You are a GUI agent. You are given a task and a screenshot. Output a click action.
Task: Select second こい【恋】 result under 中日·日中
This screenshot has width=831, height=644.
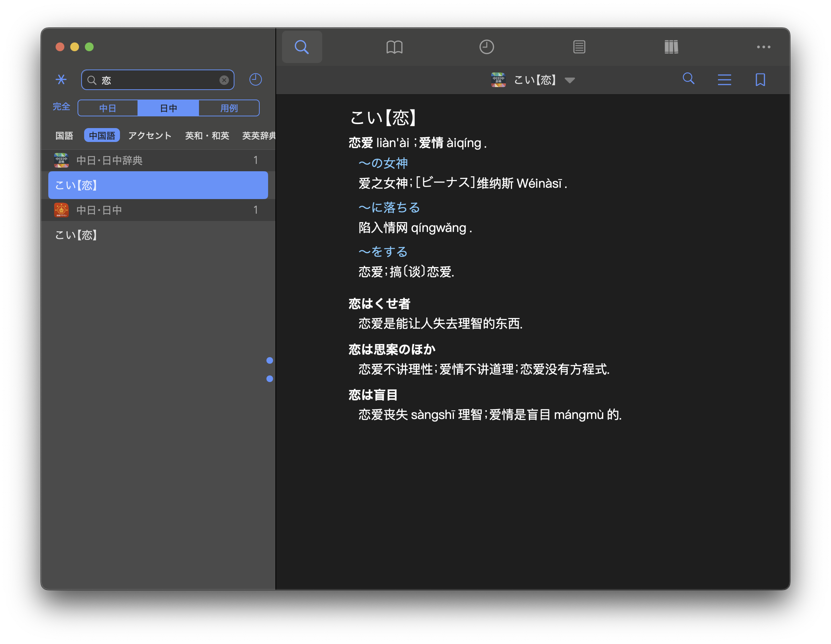(x=76, y=235)
